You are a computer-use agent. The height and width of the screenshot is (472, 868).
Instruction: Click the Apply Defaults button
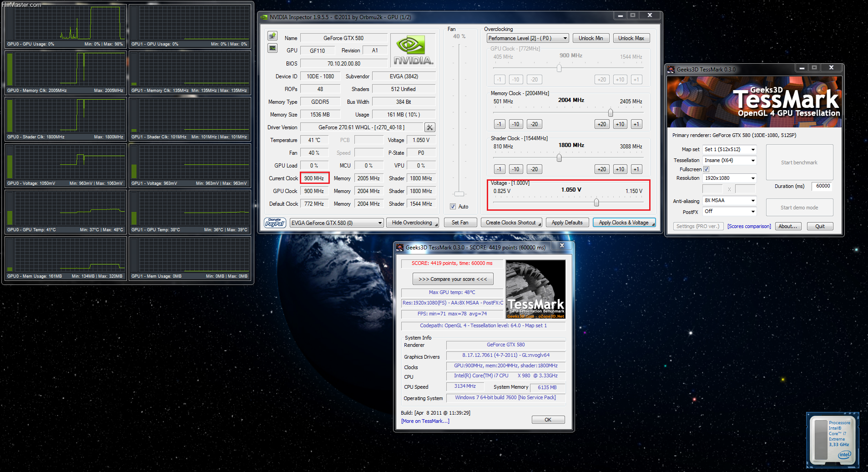click(x=567, y=223)
